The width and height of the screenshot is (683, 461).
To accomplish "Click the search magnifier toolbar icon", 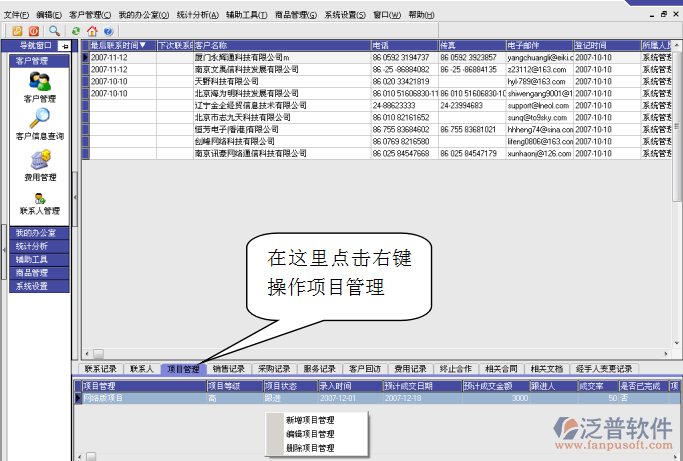I will [x=54, y=31].
